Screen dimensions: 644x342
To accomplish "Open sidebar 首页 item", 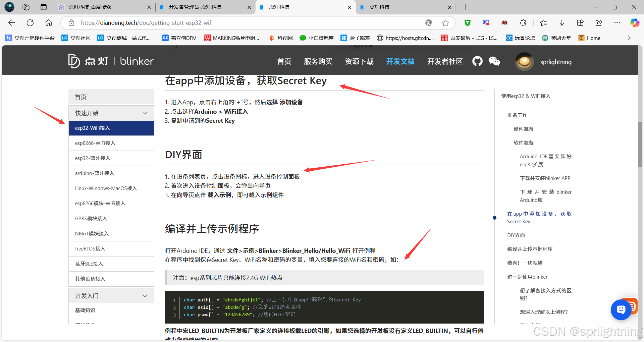I will tap(111, 97).
